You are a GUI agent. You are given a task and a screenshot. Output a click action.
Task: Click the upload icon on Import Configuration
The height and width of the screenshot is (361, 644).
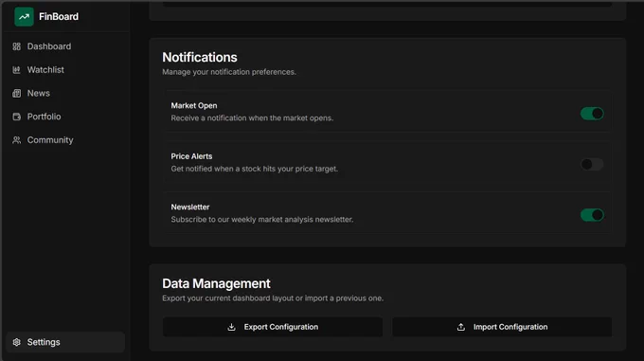(x=461, y=327)
